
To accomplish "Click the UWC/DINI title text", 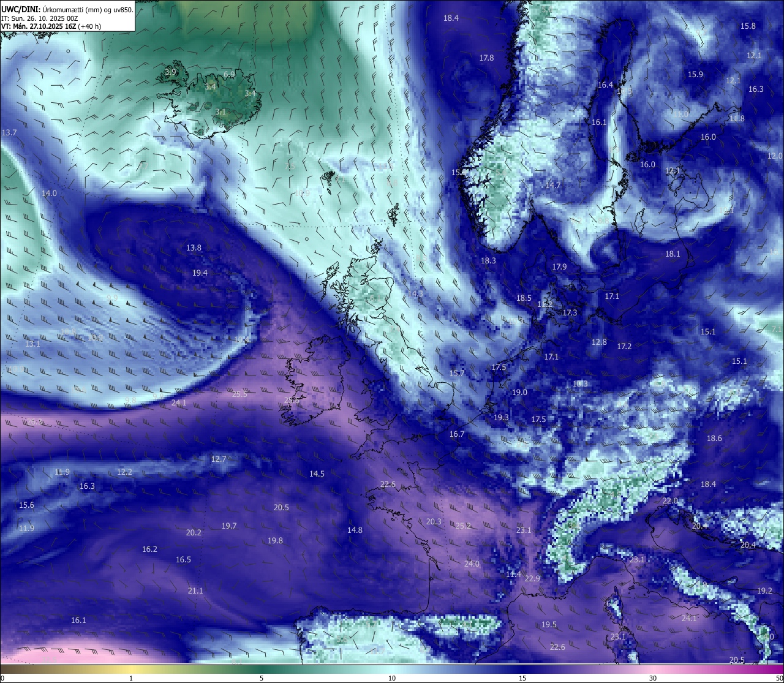I will 20,10.
